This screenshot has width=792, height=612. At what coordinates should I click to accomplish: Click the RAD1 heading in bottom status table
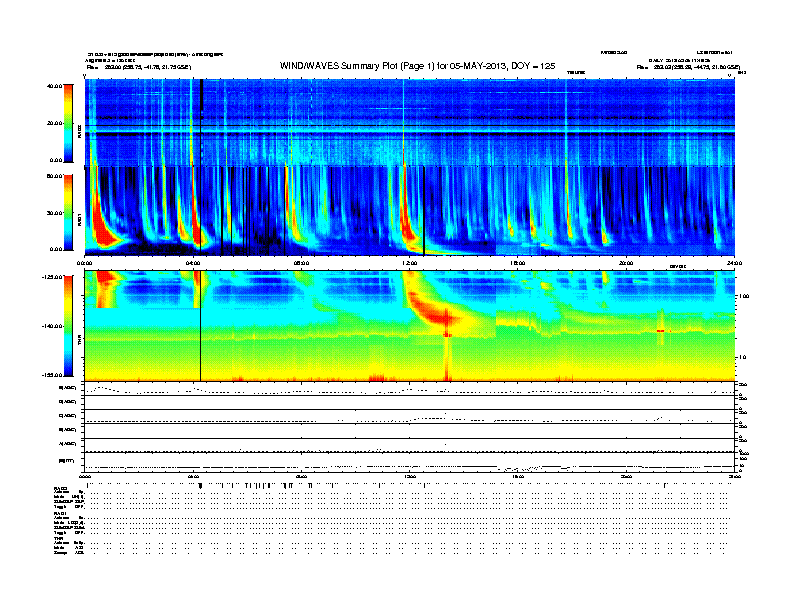(x=61, y=514)
